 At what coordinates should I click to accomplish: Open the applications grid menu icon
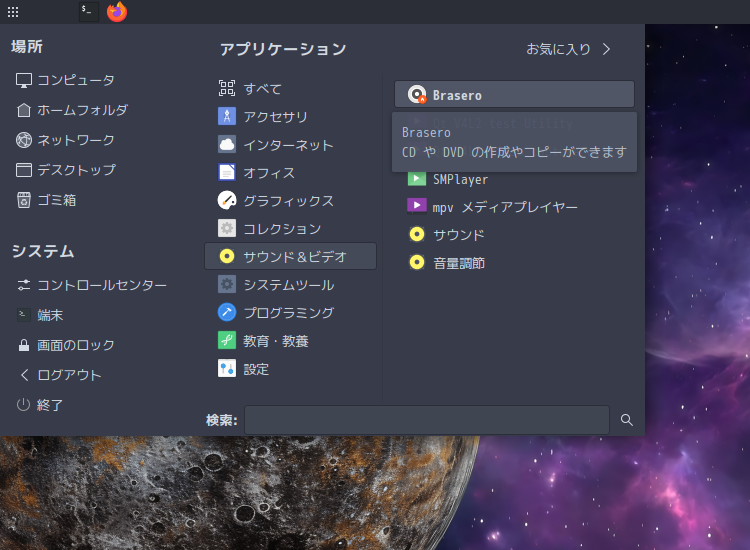(x=13, y=12)
